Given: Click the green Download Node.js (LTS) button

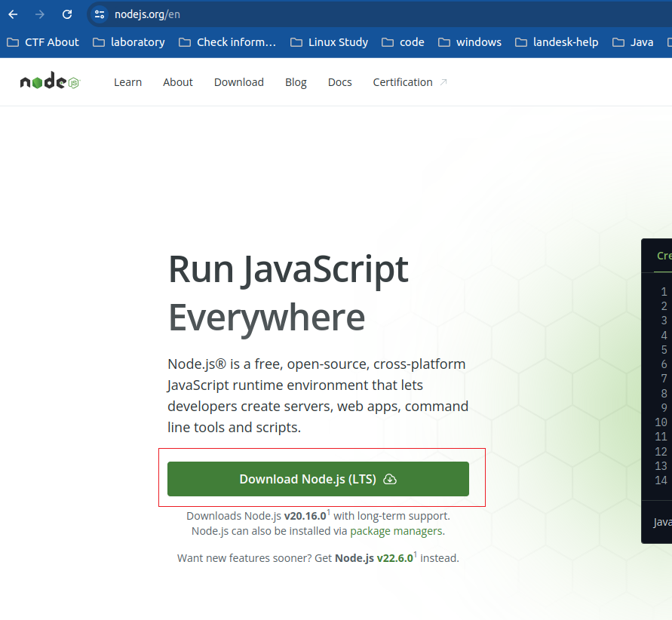Looking at the screenshot, I should 318,479.
